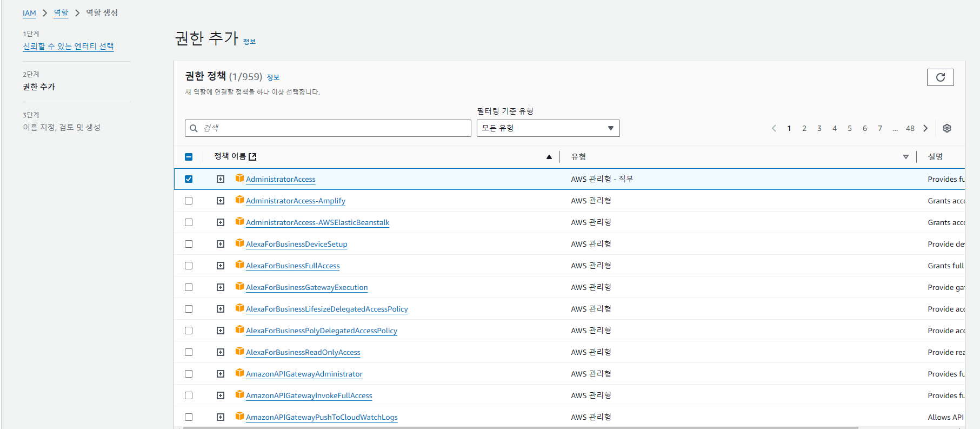Sort ascending arrow on 정책 이름 column

[x=549, y=157]
